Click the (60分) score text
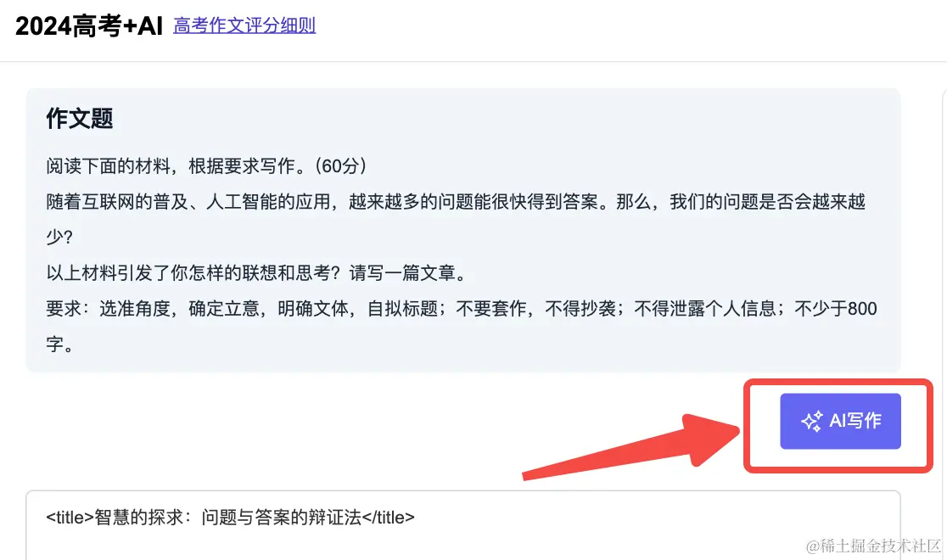 coord(340,165)
